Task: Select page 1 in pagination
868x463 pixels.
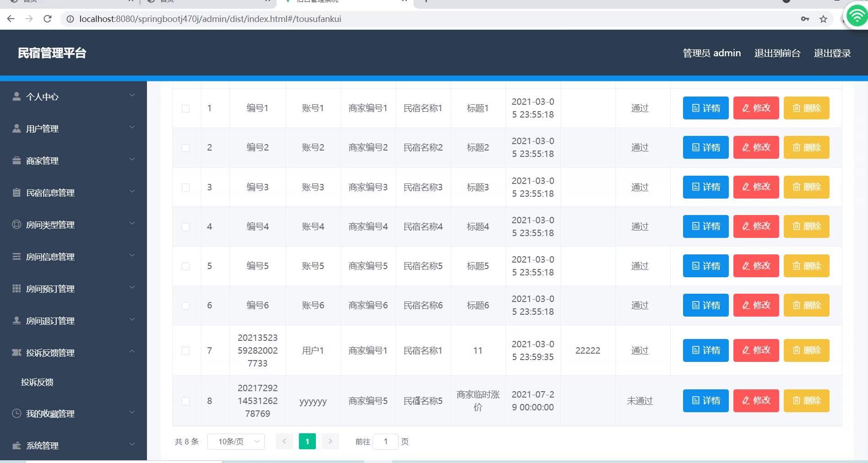Action: click(307, 441)
